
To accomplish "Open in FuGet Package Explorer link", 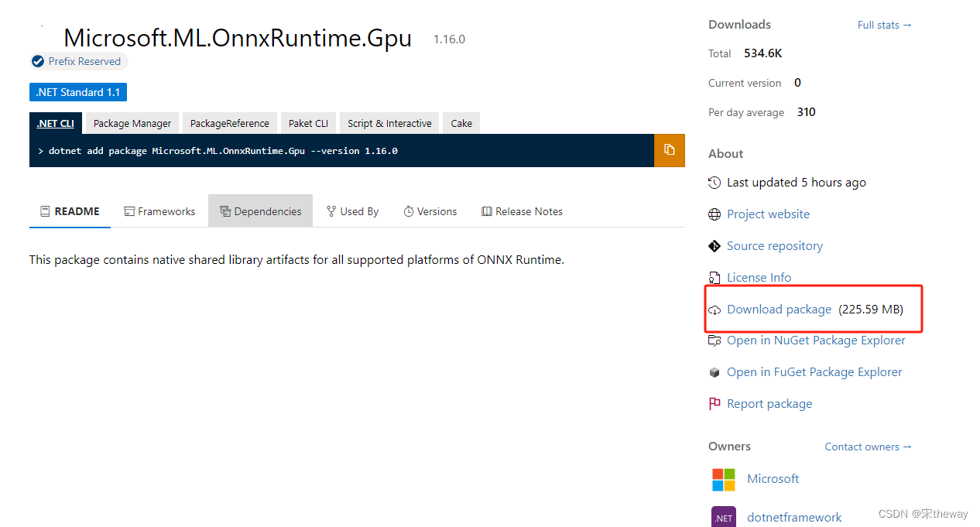I will [814, 372].
